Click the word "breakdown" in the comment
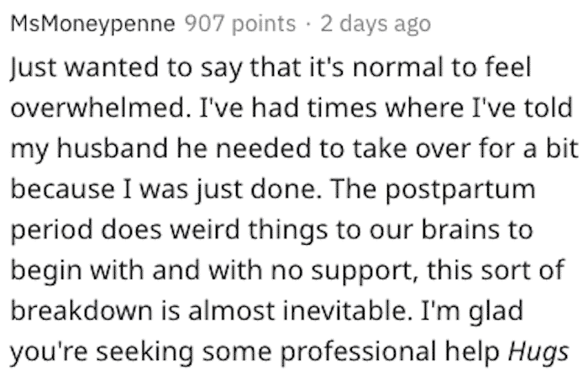Image resolution: width=588 pixels, height=381 pixels. point(81,311)
